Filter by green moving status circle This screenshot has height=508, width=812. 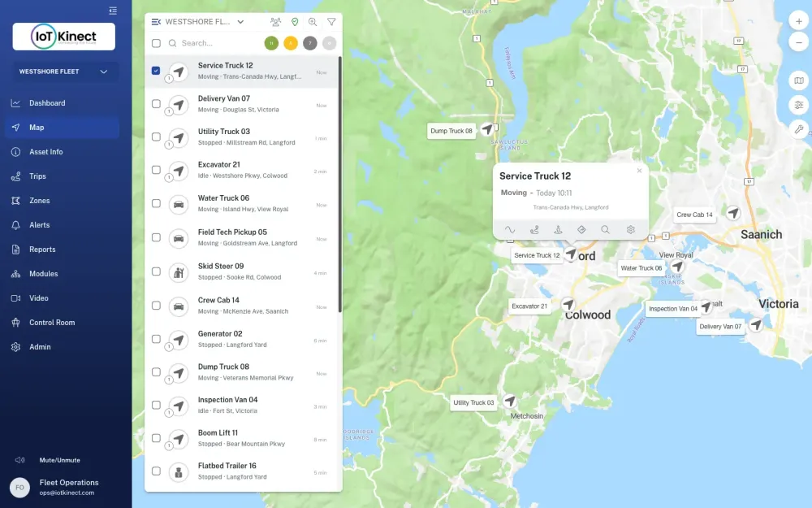click(x=271, y=43)
